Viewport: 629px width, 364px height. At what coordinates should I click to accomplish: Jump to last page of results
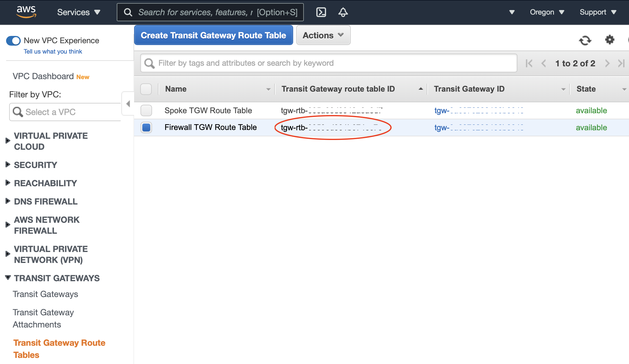[621, 63]
